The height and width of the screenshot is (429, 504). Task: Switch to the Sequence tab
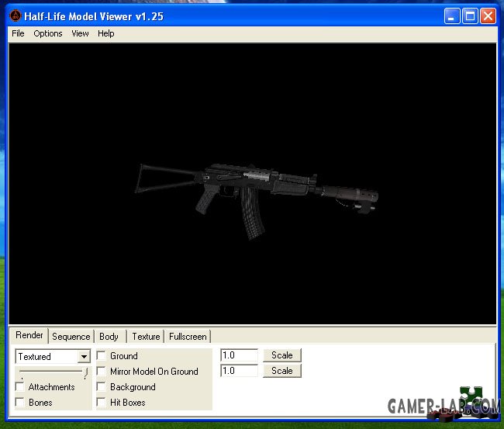pyautogui.click(x=71, y=337)
